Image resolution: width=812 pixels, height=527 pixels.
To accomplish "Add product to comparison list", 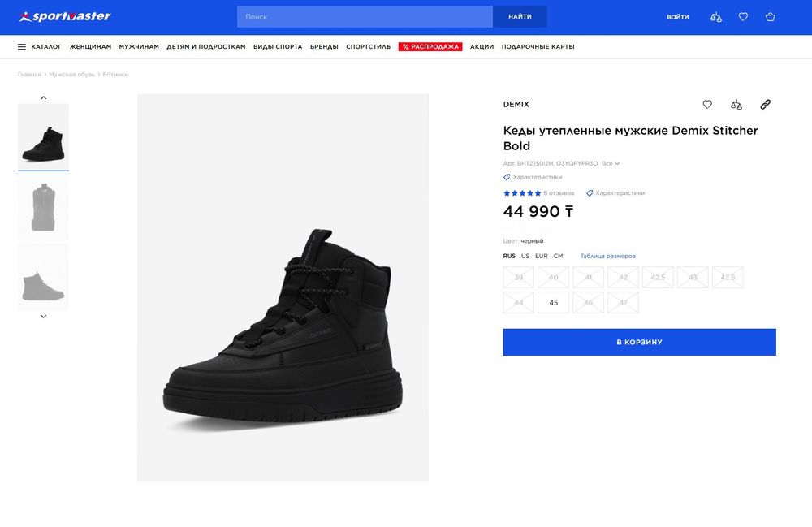I will point(736,105).
